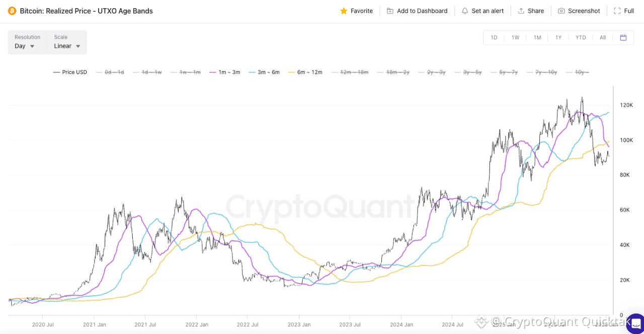Click the Favorite star icon
This screenshot has height=334, width=644.
tap(344, 11)
